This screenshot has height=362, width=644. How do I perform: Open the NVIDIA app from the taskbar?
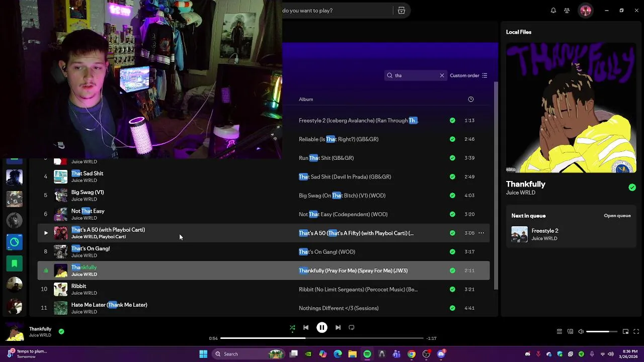pos(308,354)
